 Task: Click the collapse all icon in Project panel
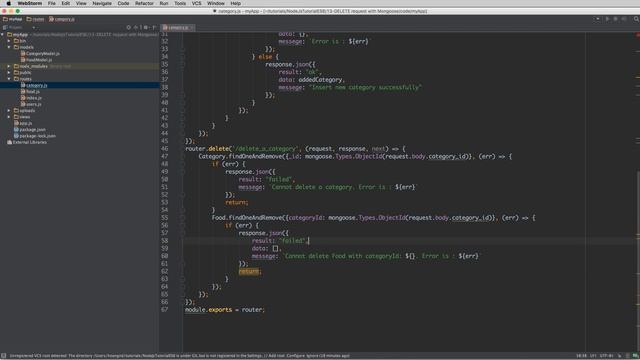[137, 27]
